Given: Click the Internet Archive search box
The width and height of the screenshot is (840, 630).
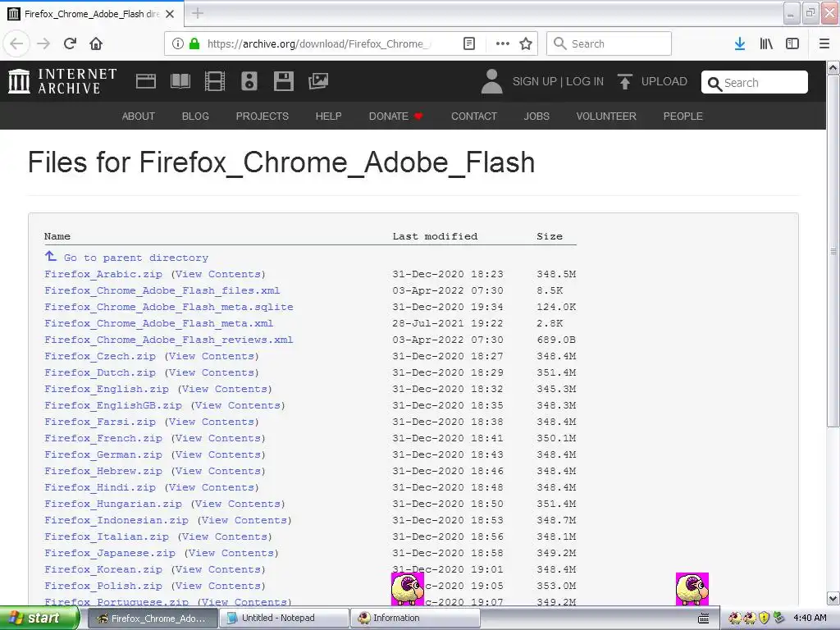Looking at the screenshot, I should click(755, 83).
